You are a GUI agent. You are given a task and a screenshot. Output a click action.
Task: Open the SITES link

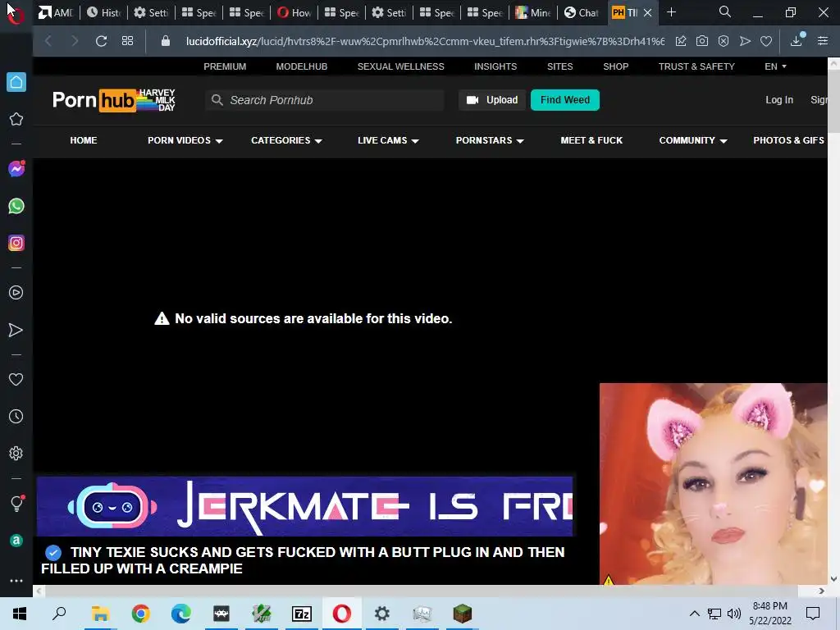(559, 66)
